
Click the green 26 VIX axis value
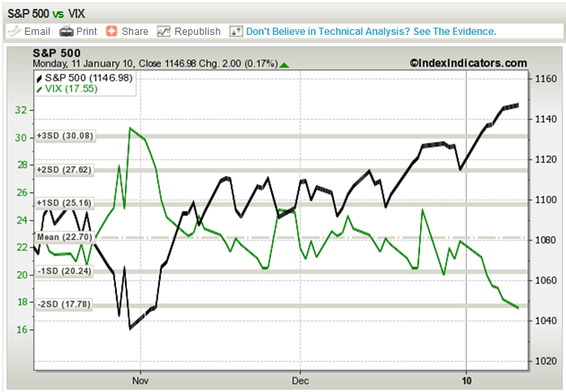click(22, 192)
